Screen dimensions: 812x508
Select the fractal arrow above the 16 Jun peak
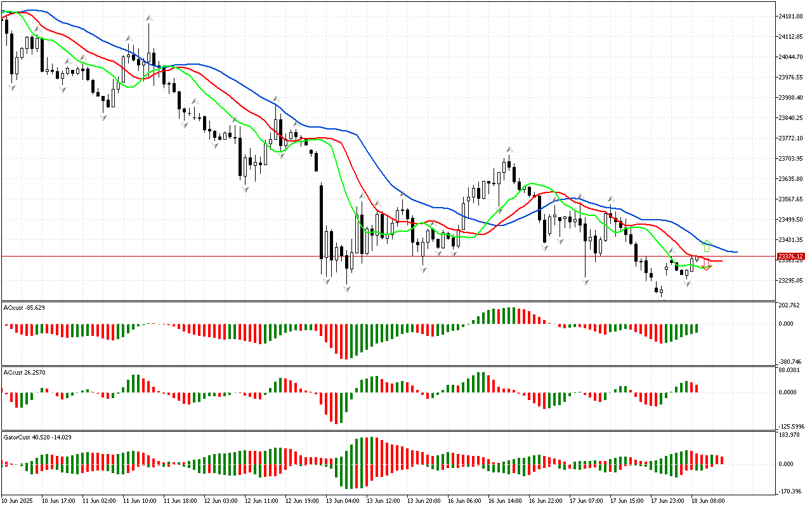(x=509, y=150)
